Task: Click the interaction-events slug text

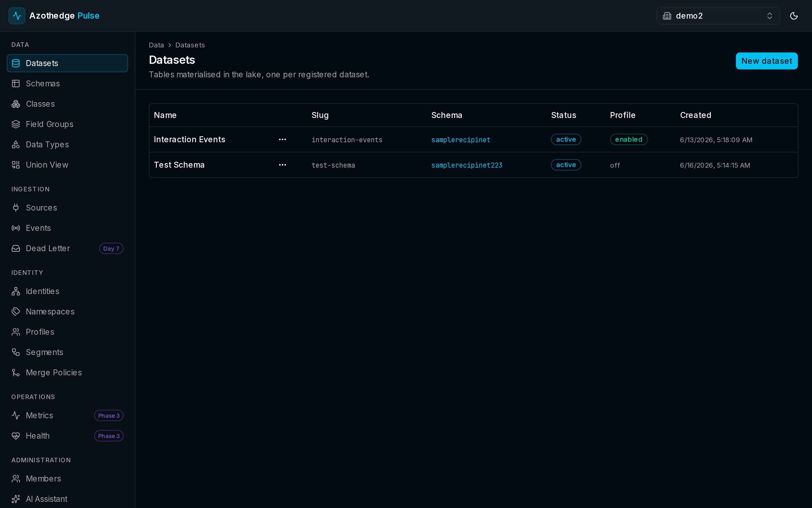Action: (347, 140)
